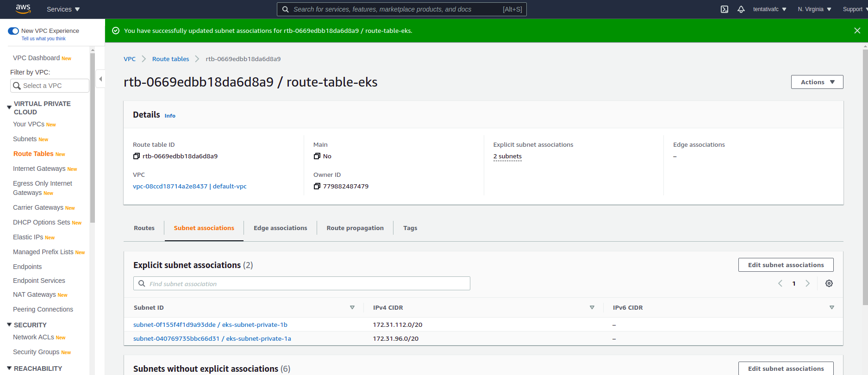Viewport: 868px width, 375px height.
Task: Click the sidebar vertical scrollbar
Action: click(93, 138)
